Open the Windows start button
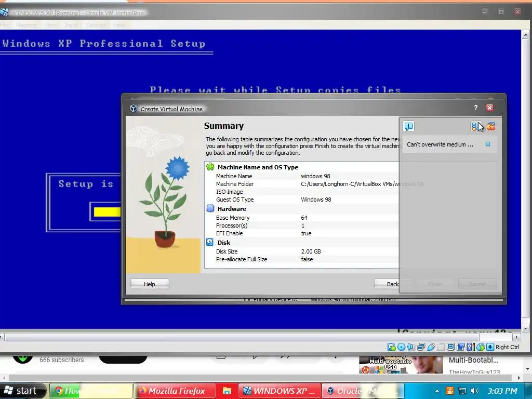Viewport: 532px width, 399px height. coord(22,391)
